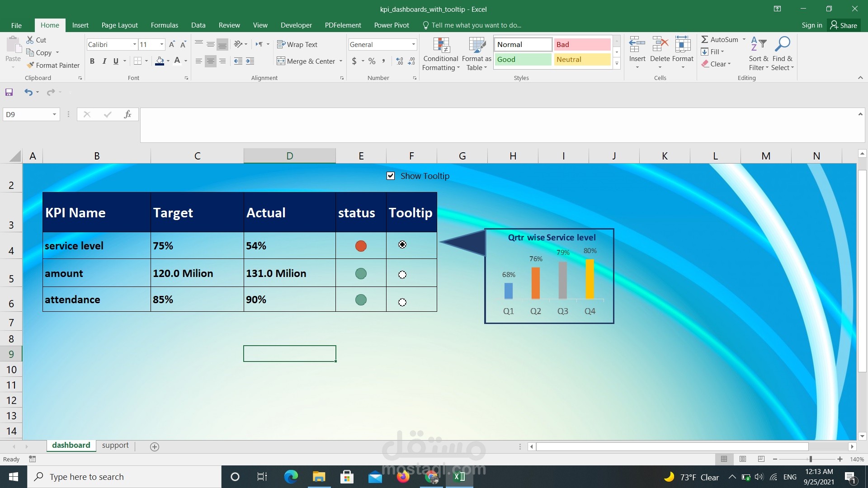The image size is (868, 488).
Task: Switch to the Formulas ribbon tab
Action: point(164,25)
